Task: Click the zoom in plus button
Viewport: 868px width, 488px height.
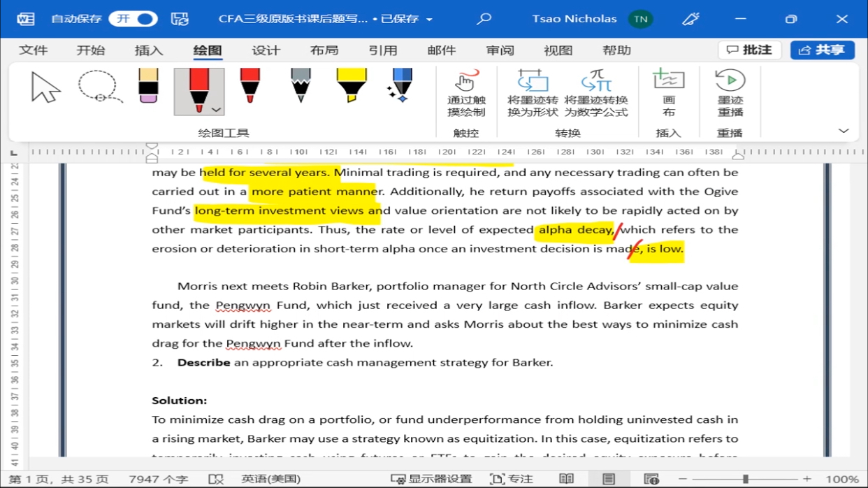Action: pos(807,479)
